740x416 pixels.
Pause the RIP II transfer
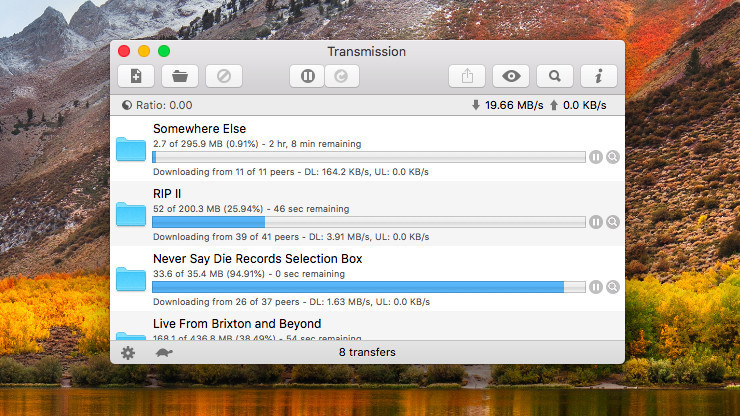click(x=596, y=222)
